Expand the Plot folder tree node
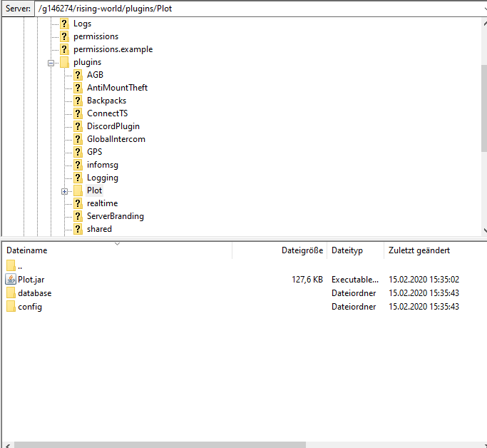The image size is (487, 448). 65,191
